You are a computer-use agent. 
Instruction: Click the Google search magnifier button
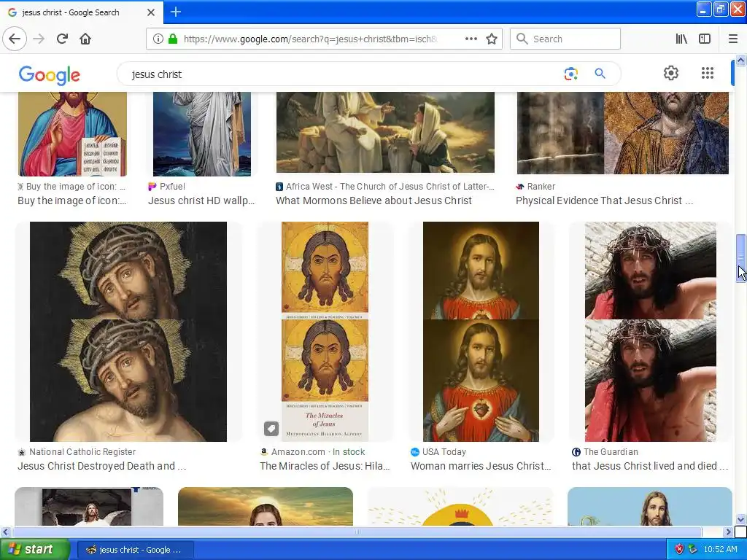[x=600, y=74]
